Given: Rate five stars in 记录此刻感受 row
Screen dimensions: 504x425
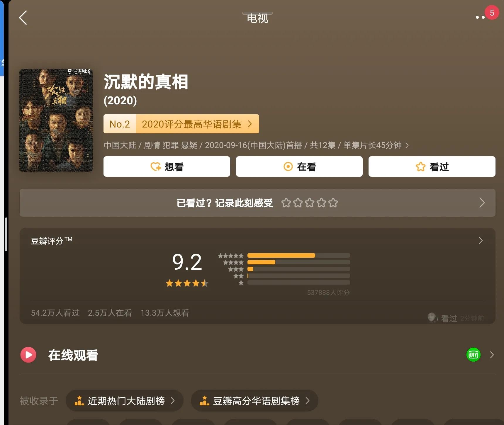Looking at the screenshot, I should click(x=333, y=203).
